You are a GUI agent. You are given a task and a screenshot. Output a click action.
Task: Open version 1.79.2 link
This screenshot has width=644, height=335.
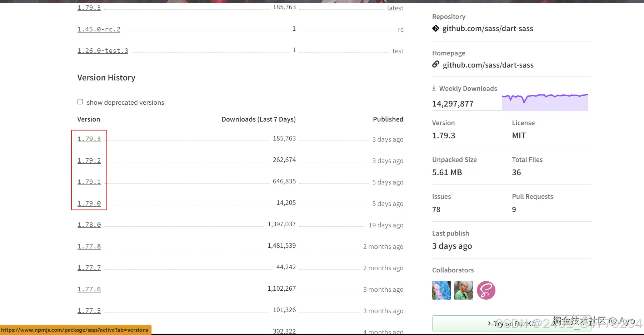[x=89, y=161]
